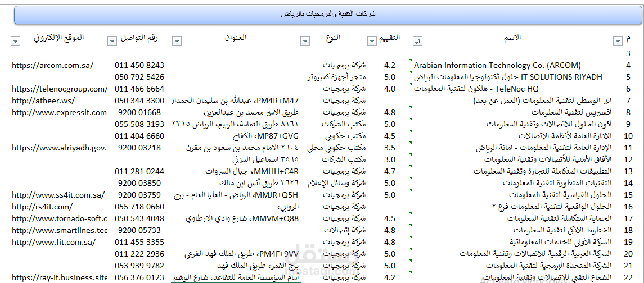The width and height of the screenshot is (644, 283).
Task: Select phone number 011 281 0244
Action: [139, 171]
